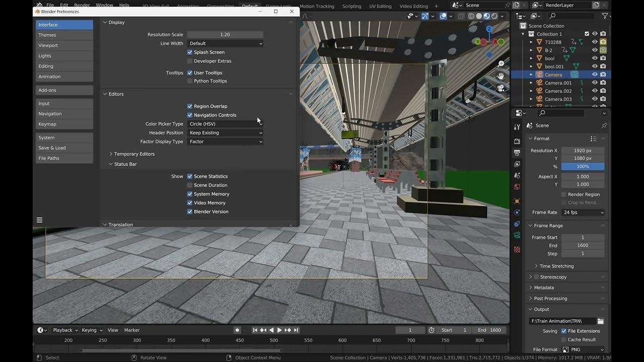Toggle X-ray icon in viewport header
Viewport: 644px width, 362px height.
coord(461,16)
